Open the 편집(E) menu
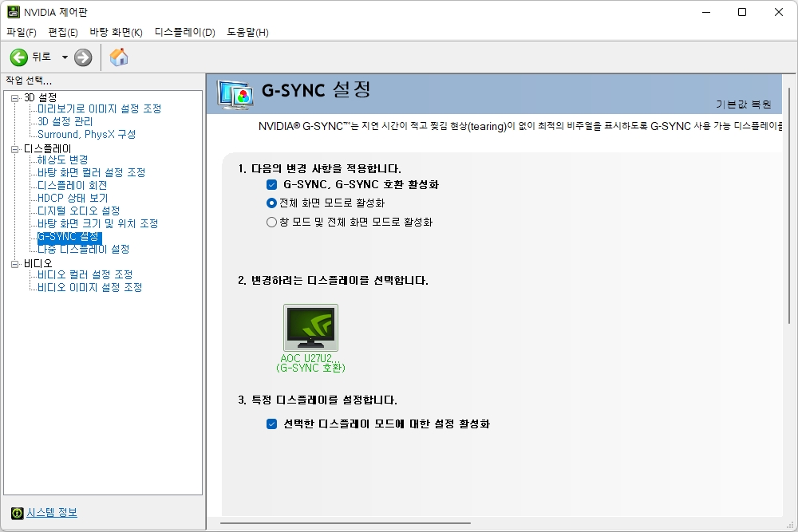The image size is (798, 532). pyautogui.click(x=63, y=32)
